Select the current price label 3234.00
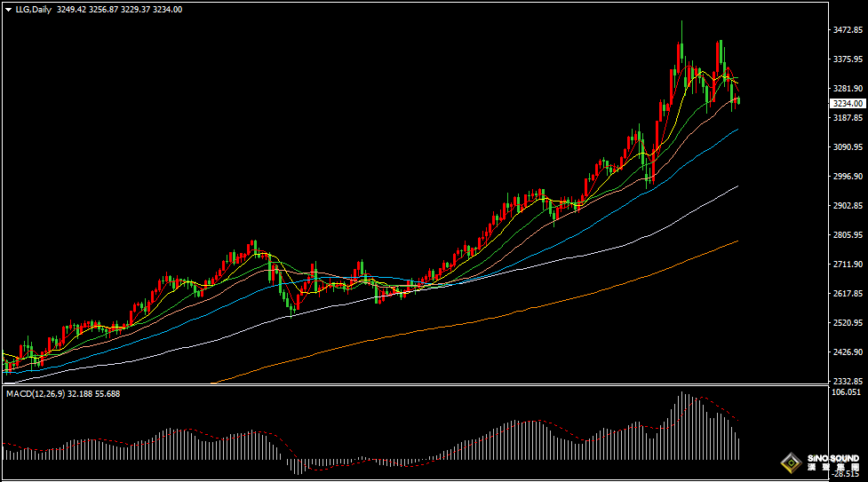This screenshot has width=868, height=482. tap(847, 104)
